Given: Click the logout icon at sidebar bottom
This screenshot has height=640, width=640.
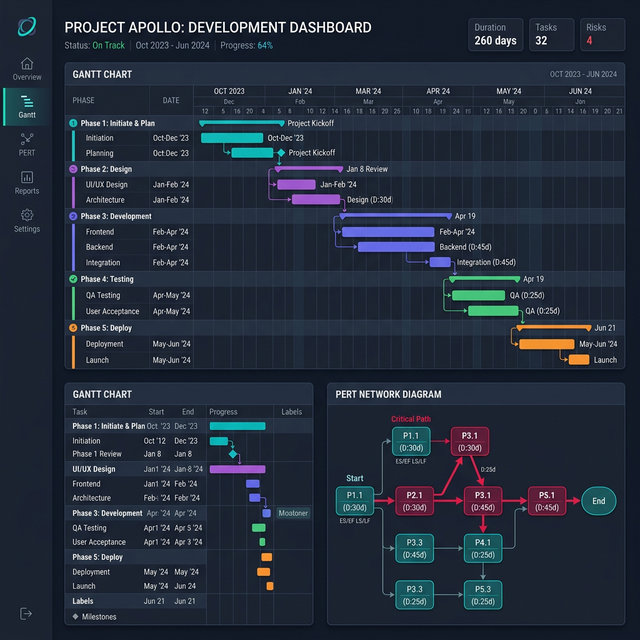Looking at the screenshot, I should tap(27, 613).
